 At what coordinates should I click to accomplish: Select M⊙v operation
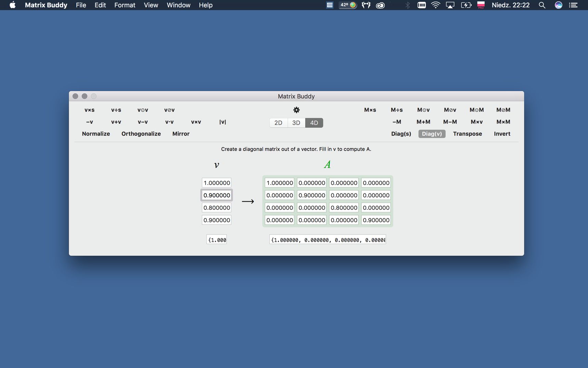[424, 110]
